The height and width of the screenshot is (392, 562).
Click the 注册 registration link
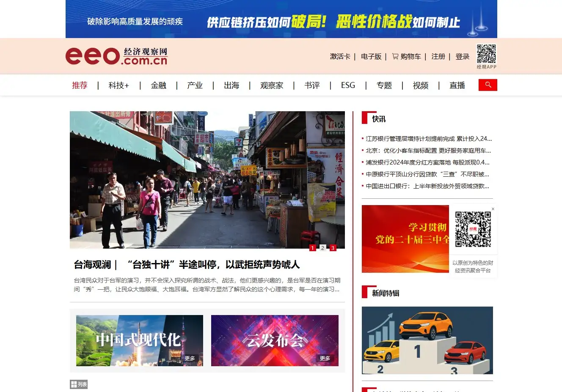(x=438, y=56)
